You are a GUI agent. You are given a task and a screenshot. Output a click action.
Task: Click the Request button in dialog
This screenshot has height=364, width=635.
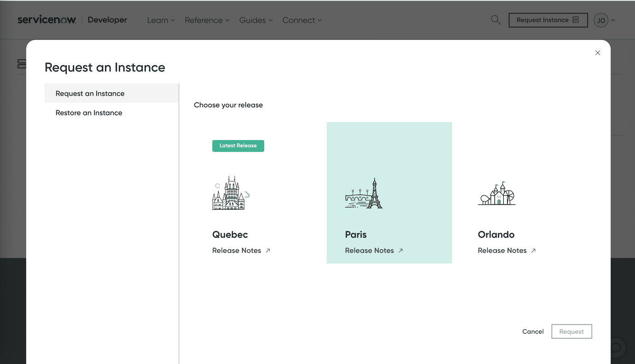pos(571,331)
